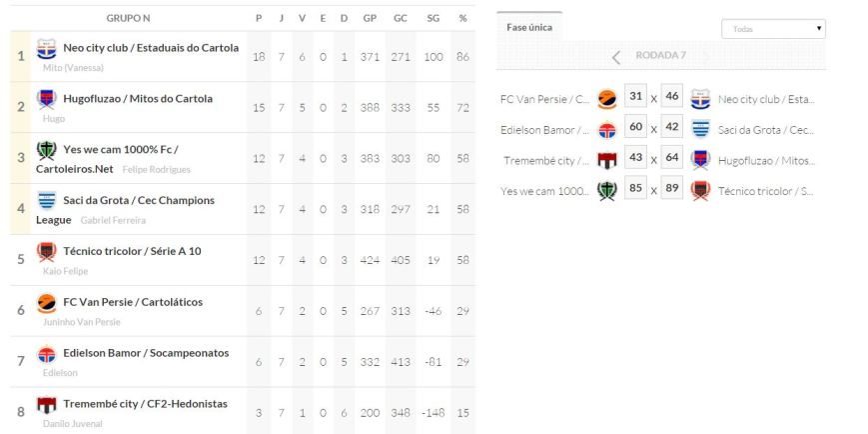Image resolution: width=868 pixels, height=434 pixels.
Task: Click Neo city club crest in standings
Action: point(47,48)
